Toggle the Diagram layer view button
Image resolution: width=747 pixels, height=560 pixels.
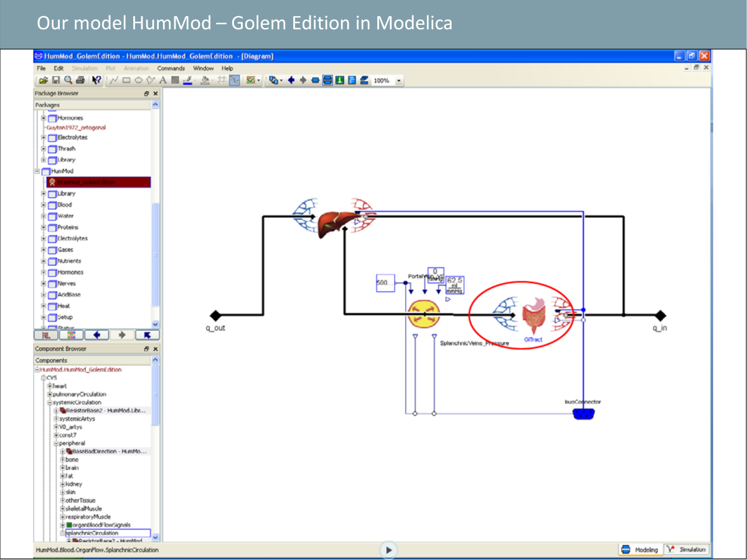(x=327, y=80)
